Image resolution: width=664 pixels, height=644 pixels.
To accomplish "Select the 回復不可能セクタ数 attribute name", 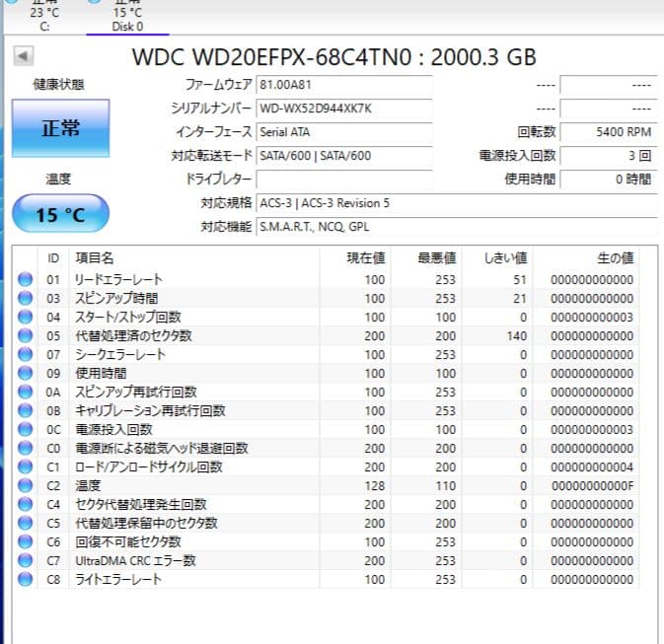I will tap(128, 542).
